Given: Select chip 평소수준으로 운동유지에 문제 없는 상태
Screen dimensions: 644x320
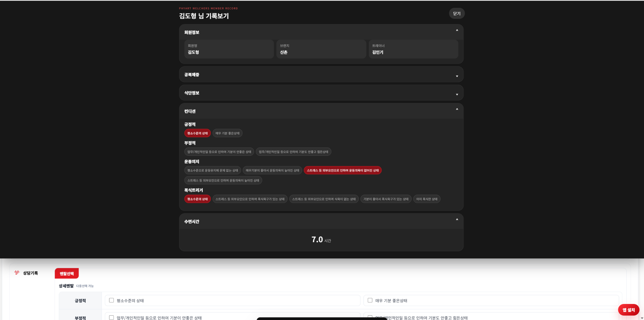Looking at the screenshot, I should click(213, 170).
